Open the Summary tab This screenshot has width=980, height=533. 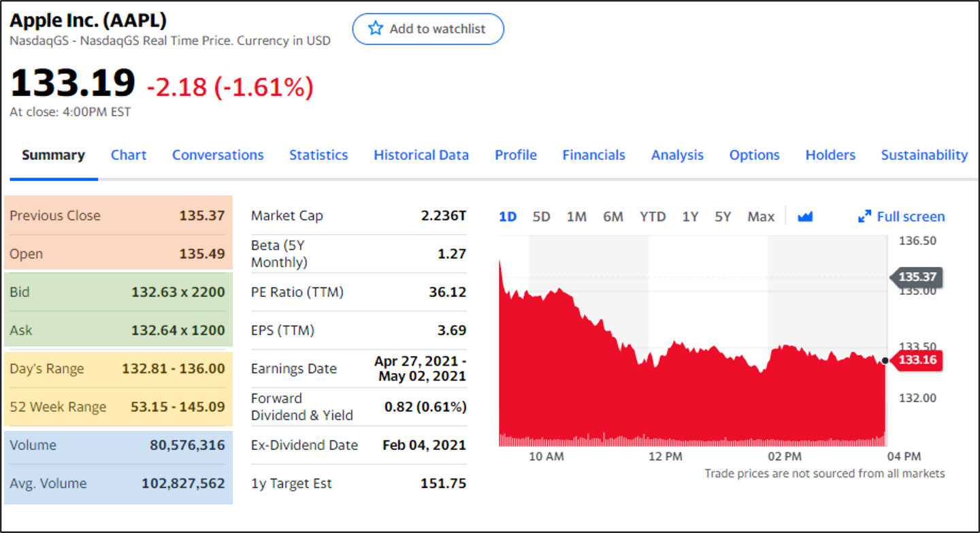[x=53, y=155]
